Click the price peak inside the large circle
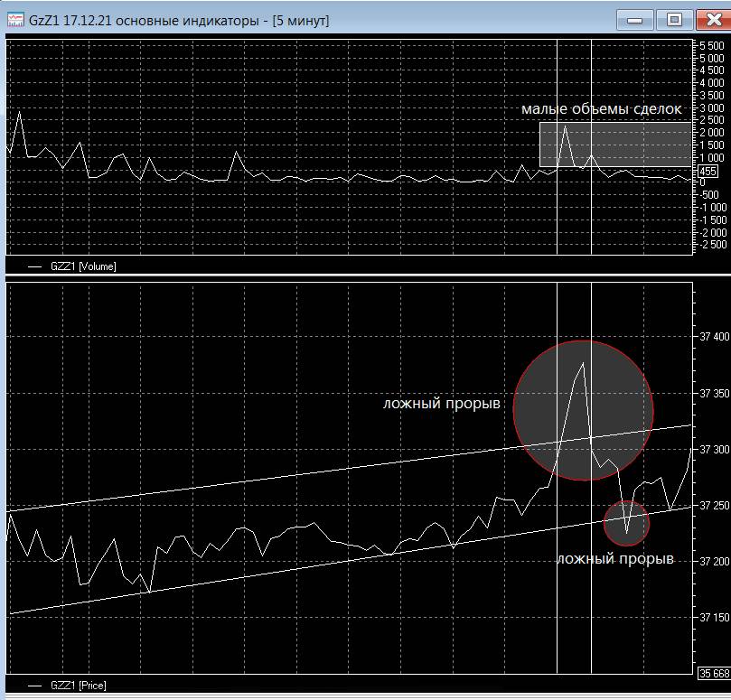 coord(583,362)
